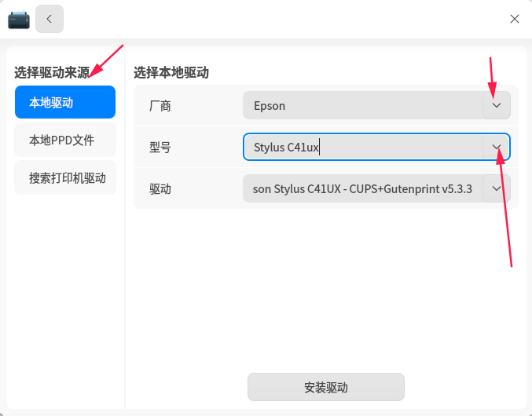Viewport: 532px width, 416px height.
Task: Click the 选择本地驱动 heading
Action: point(171,72)
